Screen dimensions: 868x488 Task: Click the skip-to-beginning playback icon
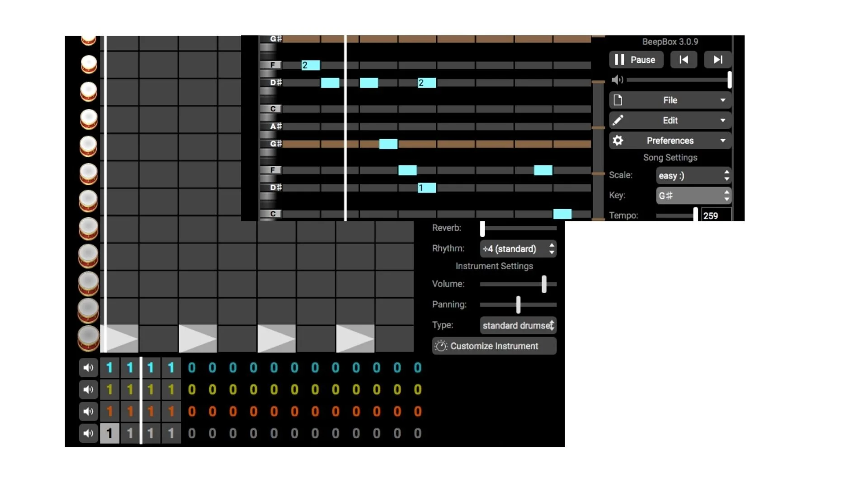(x=684, y=60)
